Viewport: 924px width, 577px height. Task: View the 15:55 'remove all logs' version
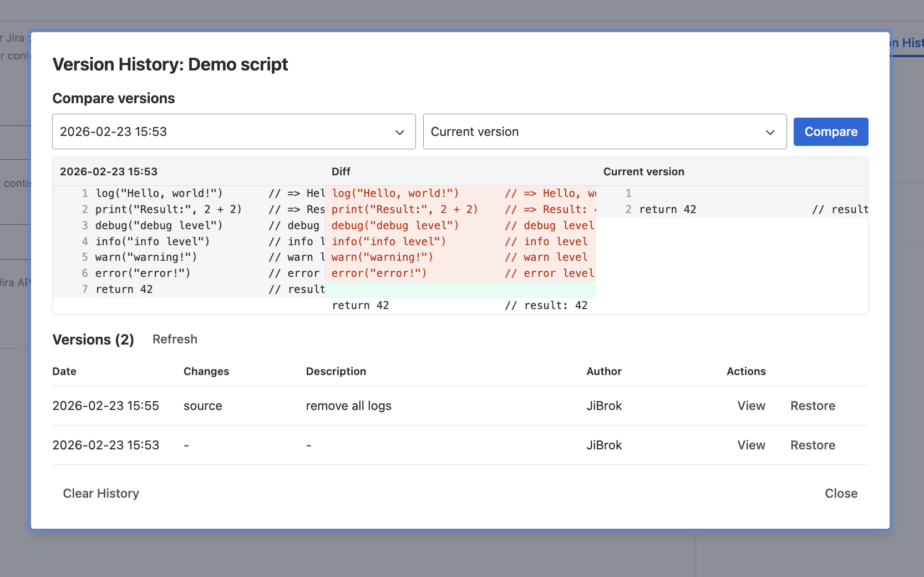(751, 406)
